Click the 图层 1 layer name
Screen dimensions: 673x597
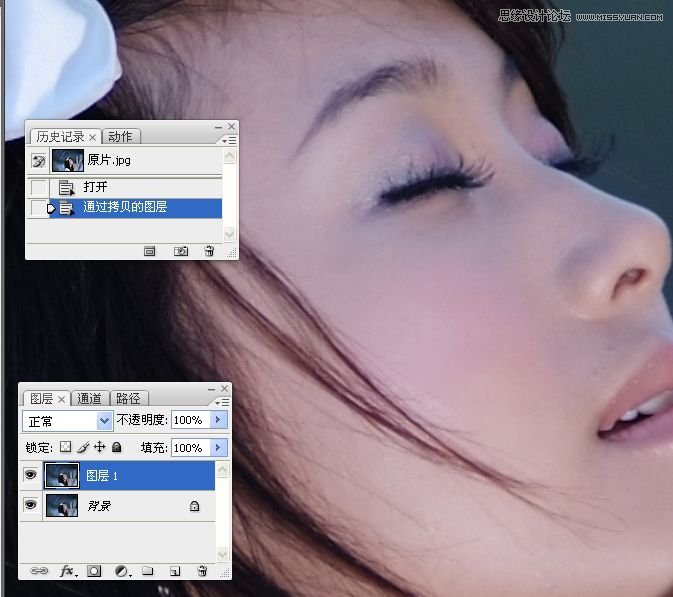tap(102, 476)
